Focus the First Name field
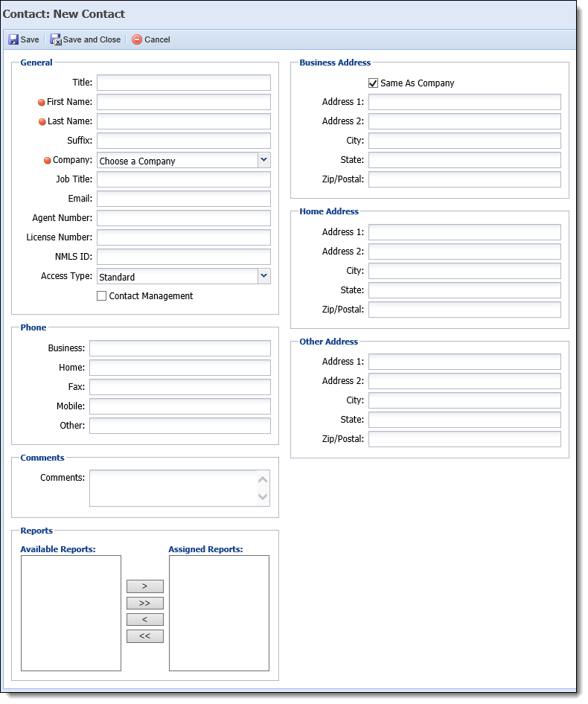This screenshot has width=588, height=704. (184, 102)
